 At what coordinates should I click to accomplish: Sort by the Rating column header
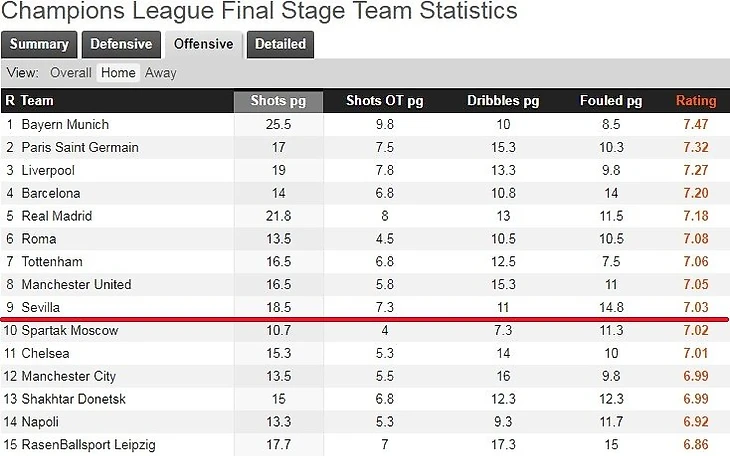pos(696,101)
